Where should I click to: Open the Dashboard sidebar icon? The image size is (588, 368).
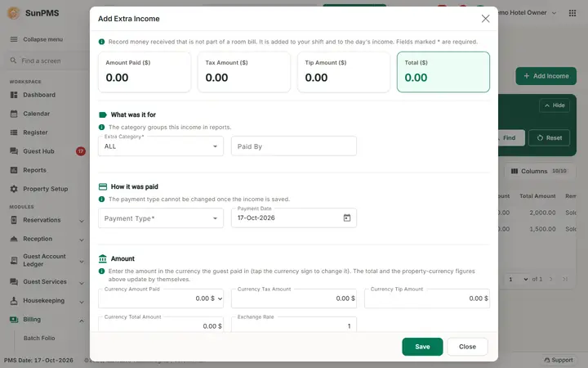tap(14, 95)
